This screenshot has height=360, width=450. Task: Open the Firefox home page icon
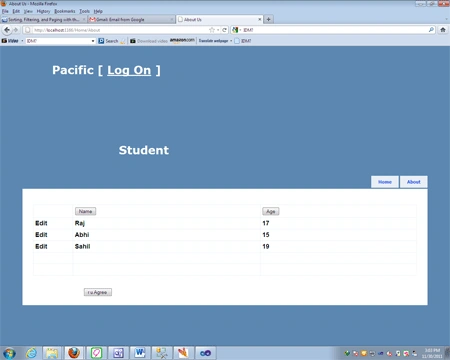click(x=443, y=30)
